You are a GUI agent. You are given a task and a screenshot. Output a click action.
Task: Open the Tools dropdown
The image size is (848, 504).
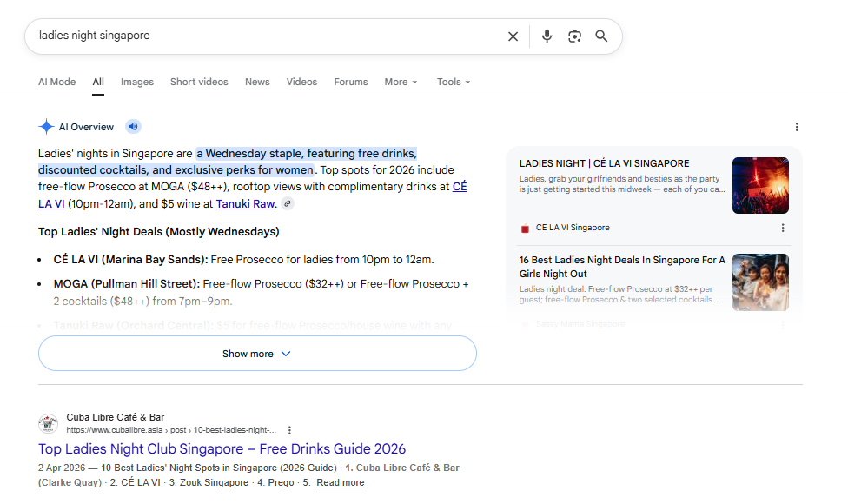click(x=454, y=82)
